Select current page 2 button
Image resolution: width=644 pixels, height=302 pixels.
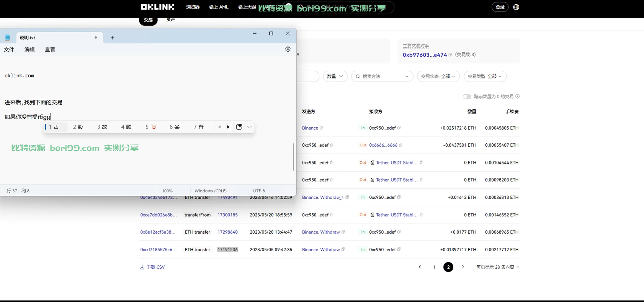[448, 267]
